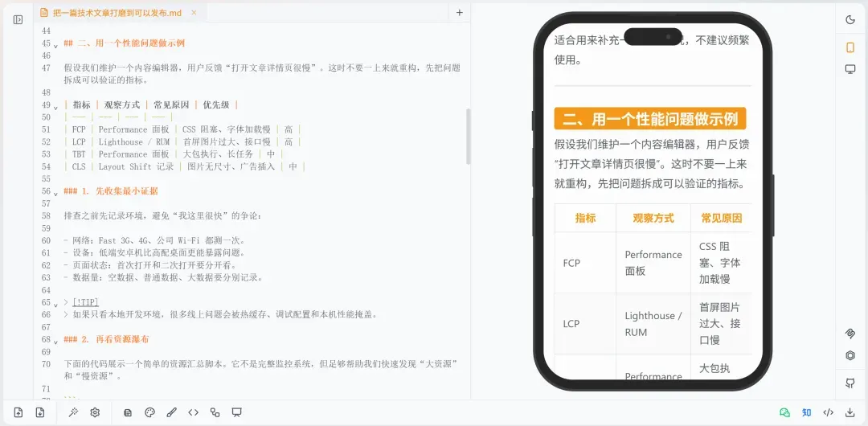Image resolution: width=868 pixels, height=426 pixels.
Task: Click the save disk icon
Action: pos(128,412)
